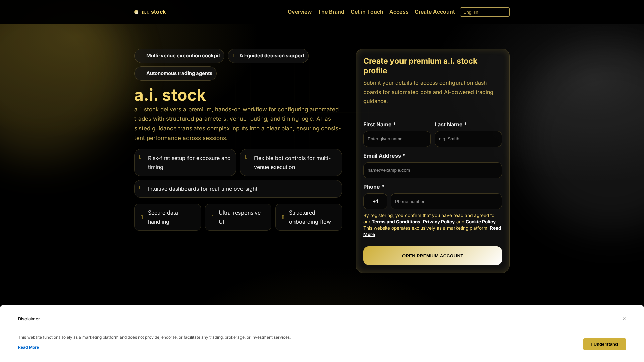Focus the Email Address input field

433,170
